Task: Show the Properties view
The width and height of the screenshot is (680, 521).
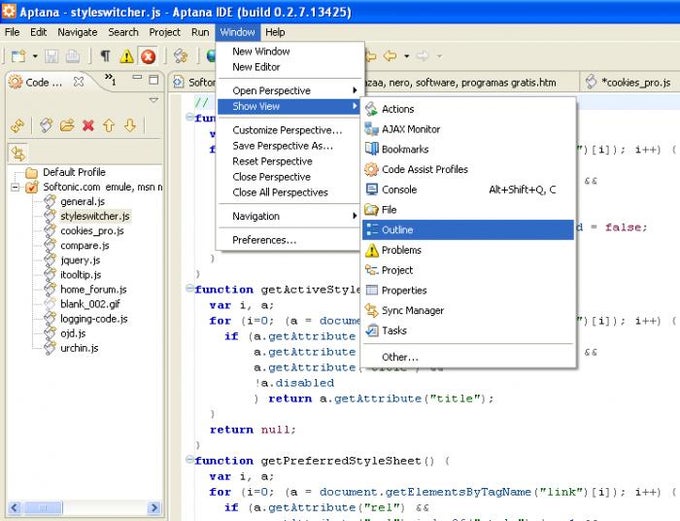Action: click(x=468, y=290)
